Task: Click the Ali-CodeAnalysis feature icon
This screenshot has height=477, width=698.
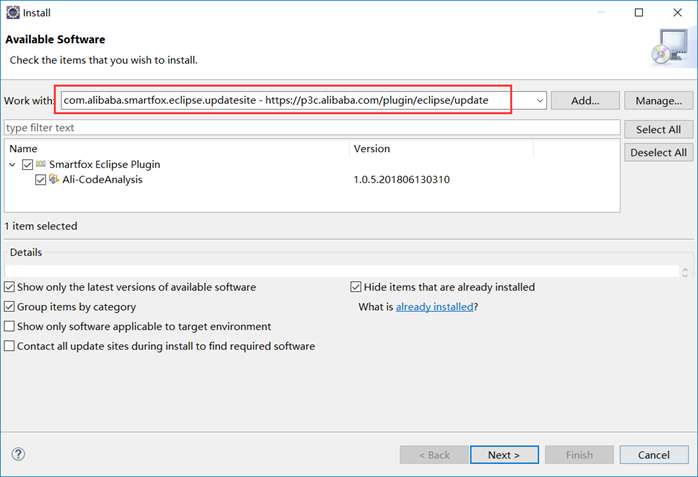Action: point(54,180)
